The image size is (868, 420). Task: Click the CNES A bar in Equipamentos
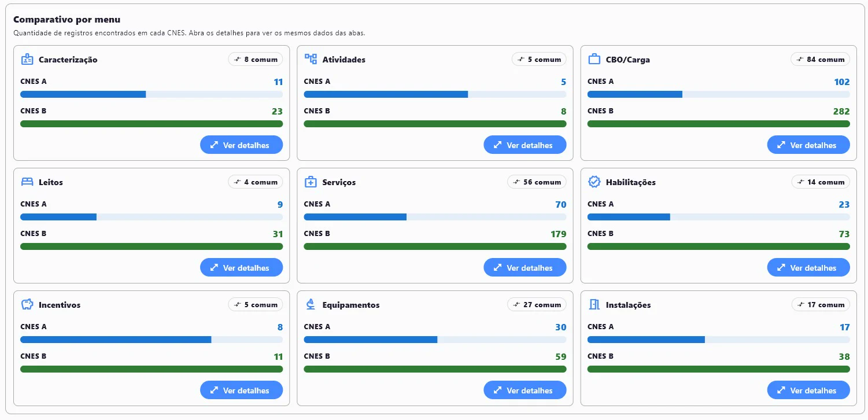[435, 340]
